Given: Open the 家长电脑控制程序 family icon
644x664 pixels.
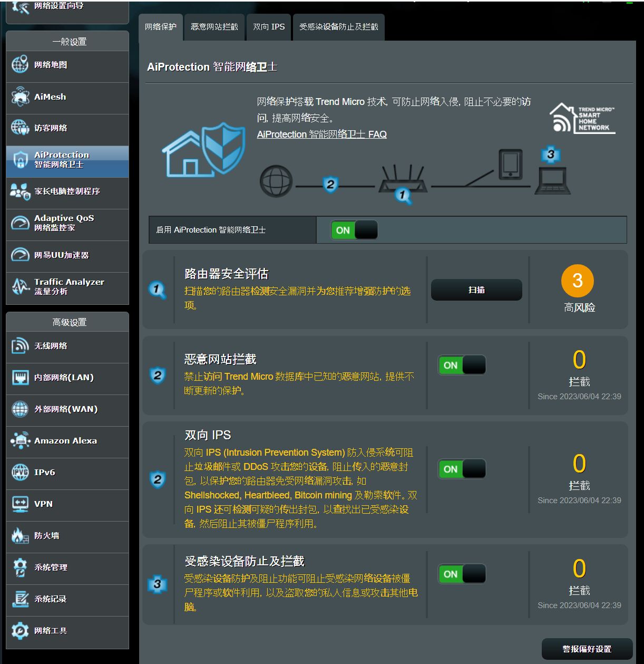Looking at the screenshot, I should (20, 191).
